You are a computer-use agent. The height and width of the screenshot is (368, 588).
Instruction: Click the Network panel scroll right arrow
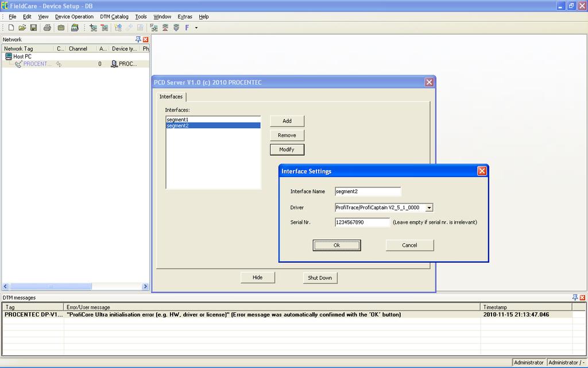pos(145,286)
